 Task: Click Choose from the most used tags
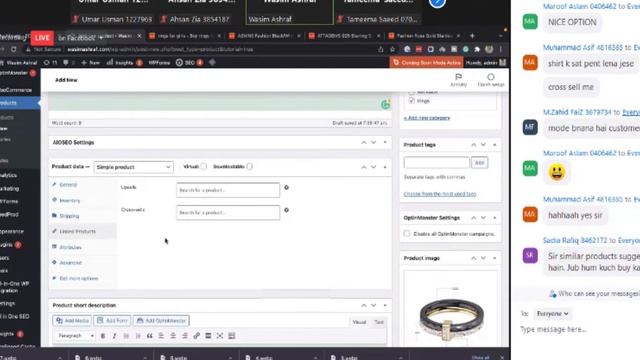440,194
